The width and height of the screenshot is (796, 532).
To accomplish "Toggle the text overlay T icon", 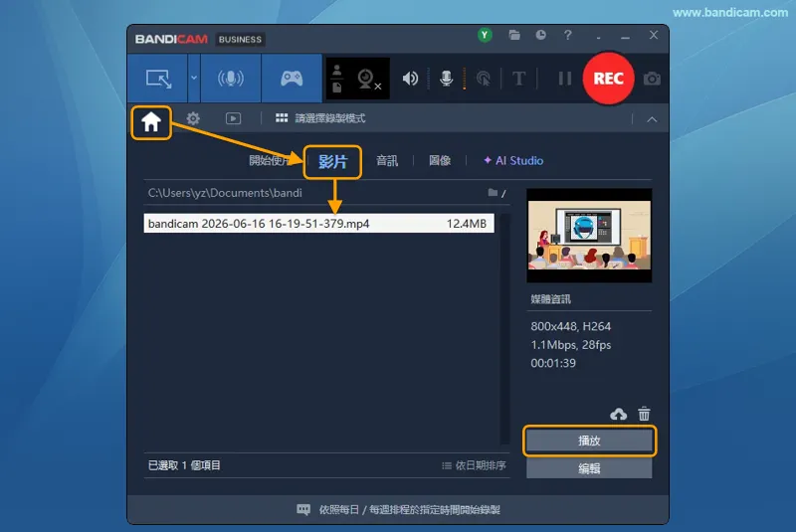I will [518, 79].
